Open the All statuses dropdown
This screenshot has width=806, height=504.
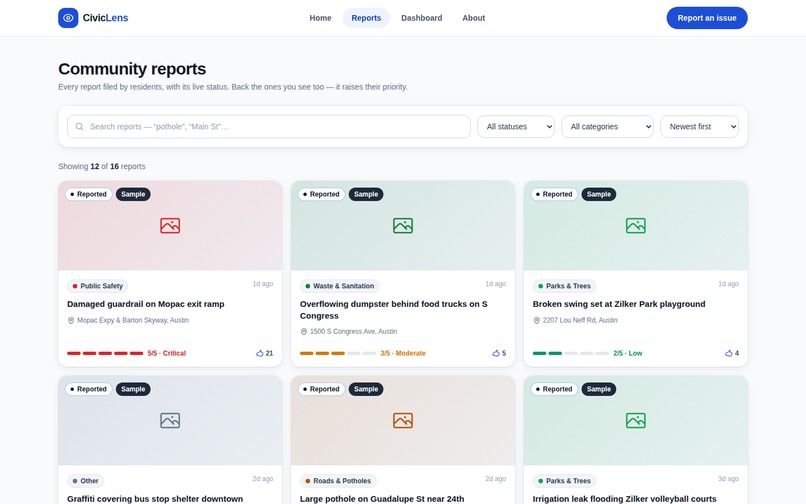[516, 127]
